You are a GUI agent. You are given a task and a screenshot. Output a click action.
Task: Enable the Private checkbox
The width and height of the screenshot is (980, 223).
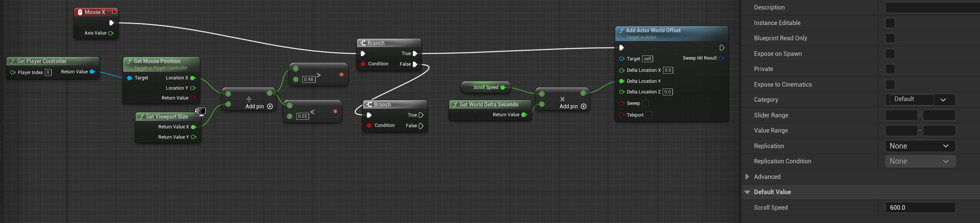tap(890, 69)
